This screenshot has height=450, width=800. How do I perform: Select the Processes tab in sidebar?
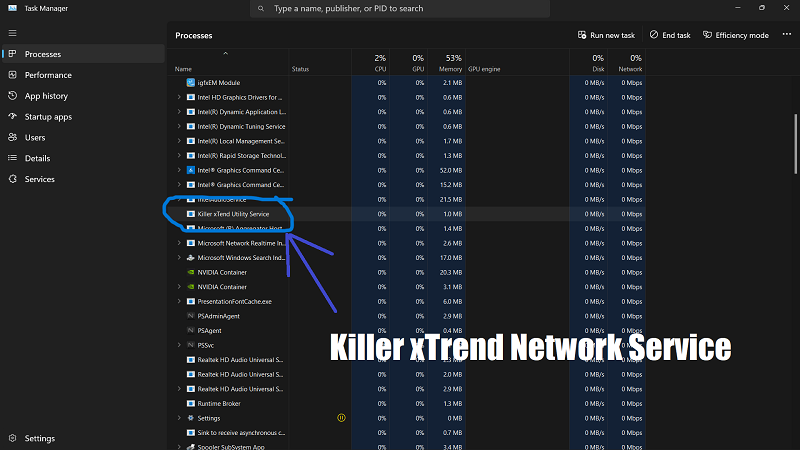coord(84,54)
